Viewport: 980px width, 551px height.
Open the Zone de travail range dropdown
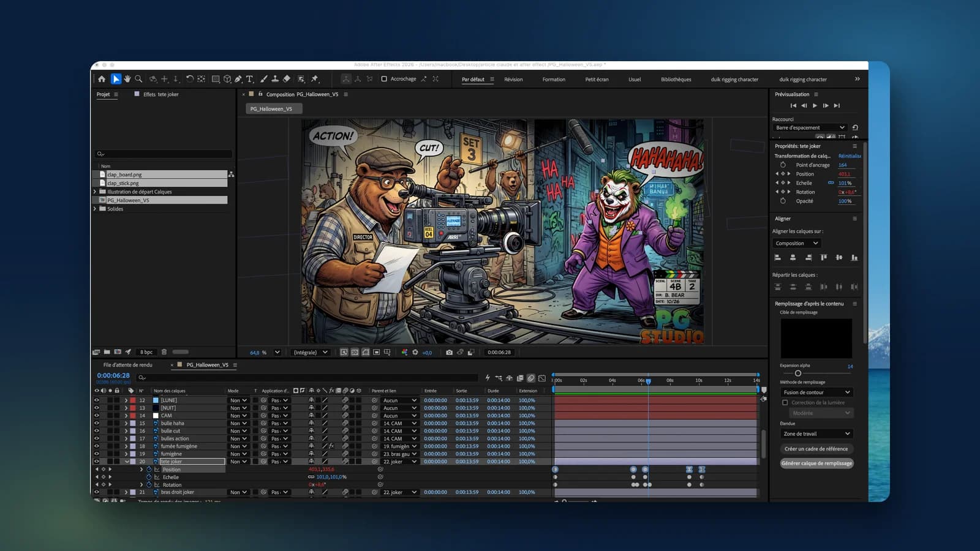coord(816,434)
